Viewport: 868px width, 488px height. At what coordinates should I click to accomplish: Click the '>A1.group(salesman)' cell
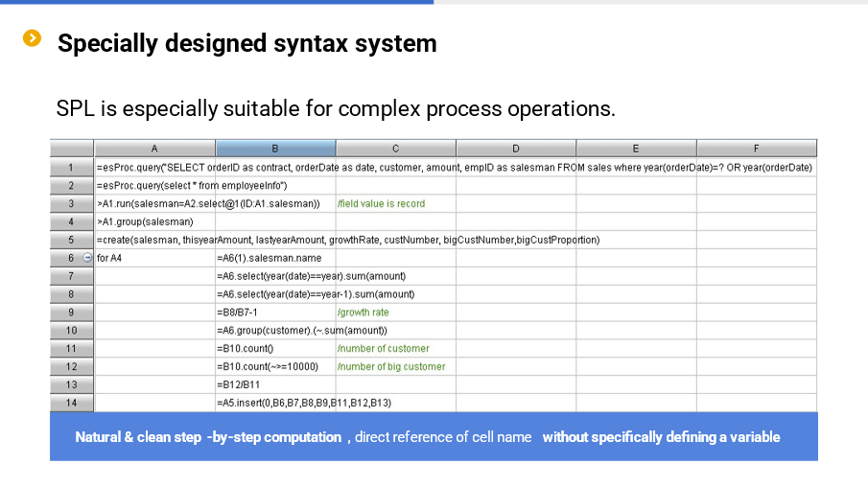154,221
